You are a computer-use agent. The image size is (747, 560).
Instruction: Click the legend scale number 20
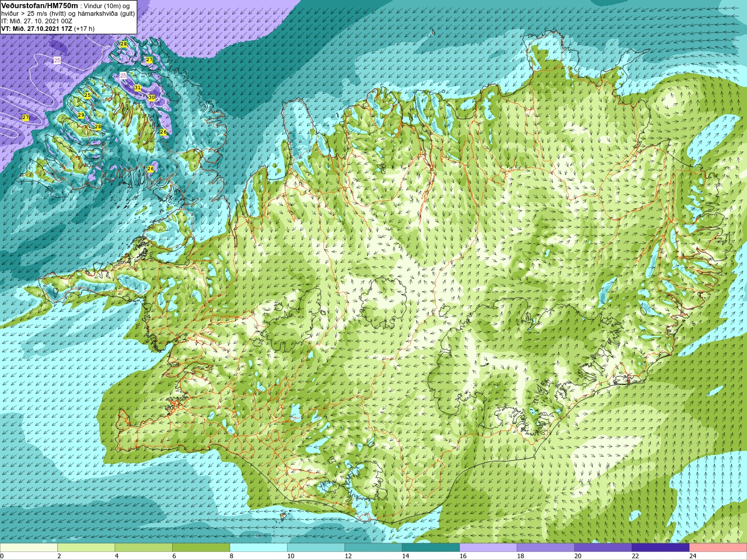tap(578, 556)
